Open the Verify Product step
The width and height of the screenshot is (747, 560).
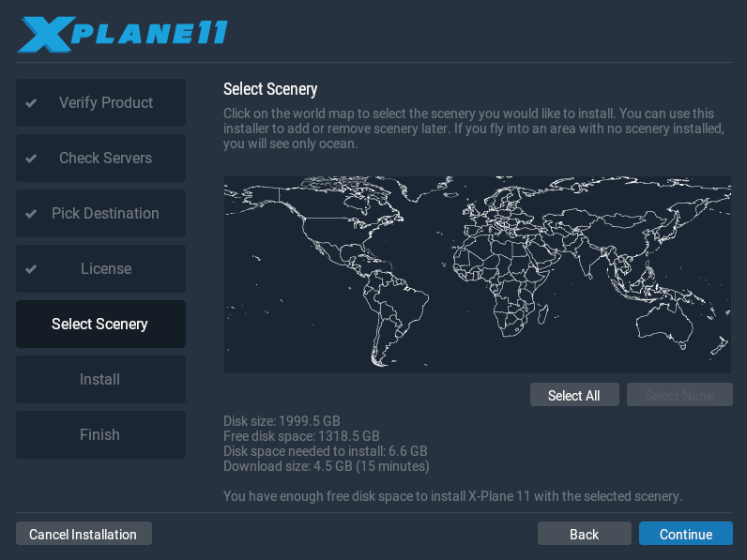100,103
